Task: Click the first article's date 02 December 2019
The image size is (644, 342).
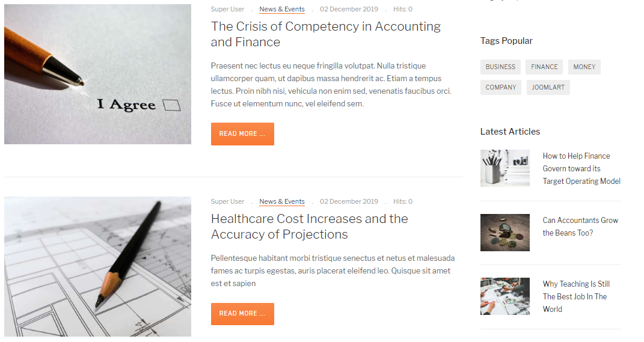Action: coord(349,10)
